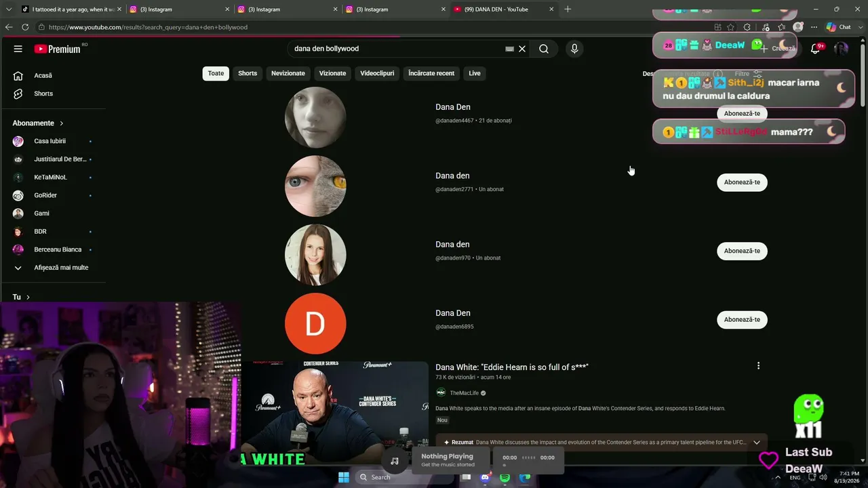
Task: Open the on-screen keyboard in search box
Action: click(509, 49)
